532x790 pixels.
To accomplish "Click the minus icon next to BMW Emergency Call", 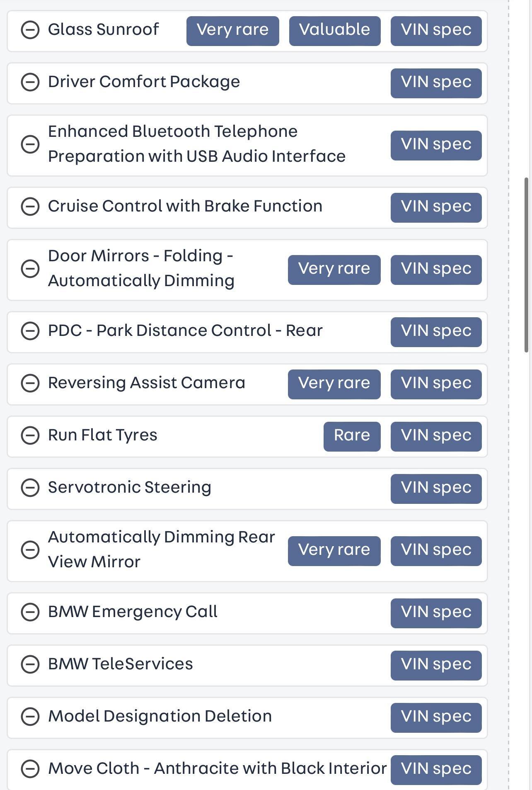I will pos(30,612).
